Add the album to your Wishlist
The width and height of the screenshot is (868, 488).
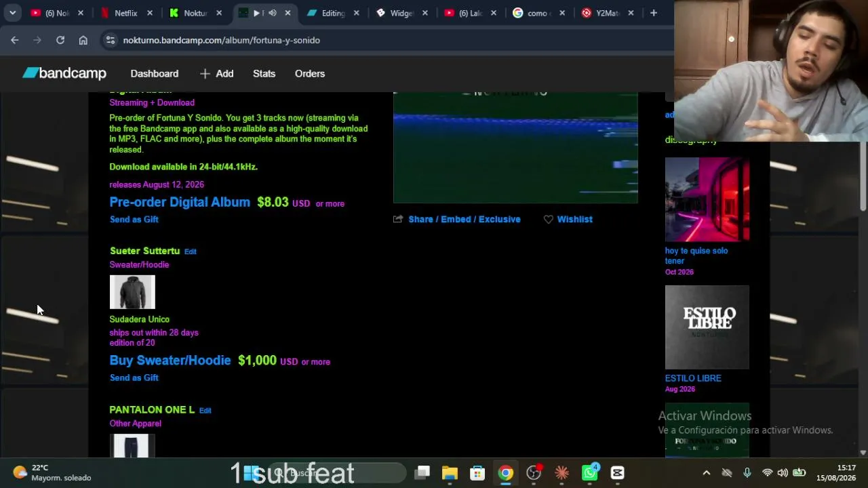pos(574,220)
